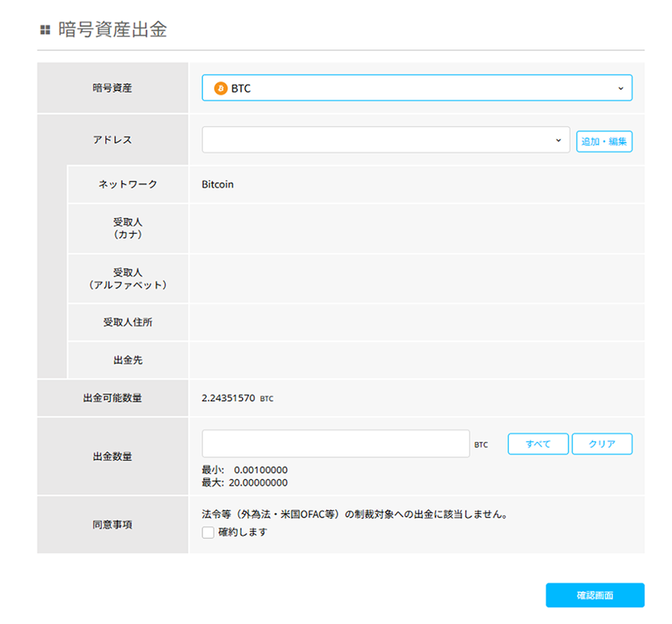Click the orange Bitcoin icon in asset selector
Image resolution: width=672 pixels, height=624 pixels.
[x=221, y=89]
